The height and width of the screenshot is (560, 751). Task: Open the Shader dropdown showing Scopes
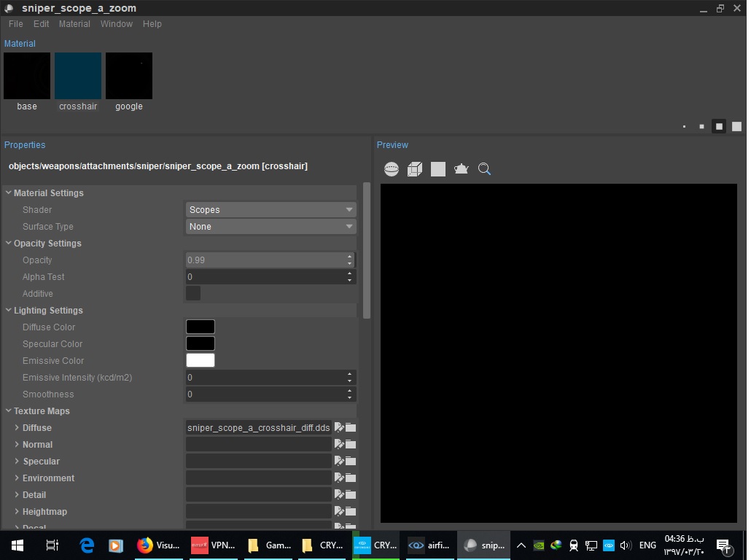[271, 209]
